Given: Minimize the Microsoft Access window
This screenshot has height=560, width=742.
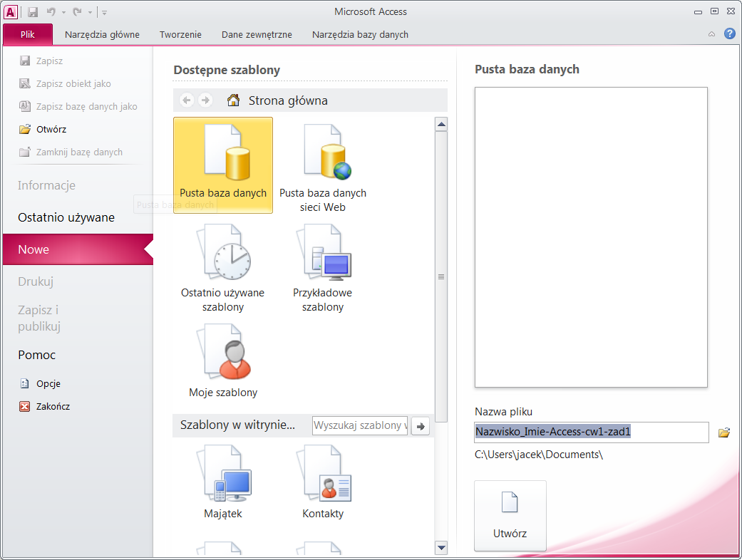Looking at the screenshot, I should coord(698,12).
